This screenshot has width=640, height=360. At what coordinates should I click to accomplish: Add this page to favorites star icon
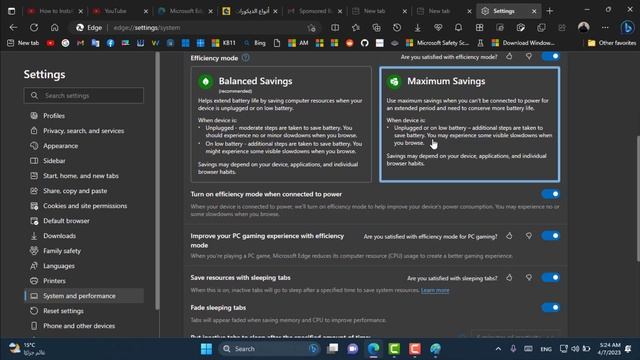(x=312, y=28)
